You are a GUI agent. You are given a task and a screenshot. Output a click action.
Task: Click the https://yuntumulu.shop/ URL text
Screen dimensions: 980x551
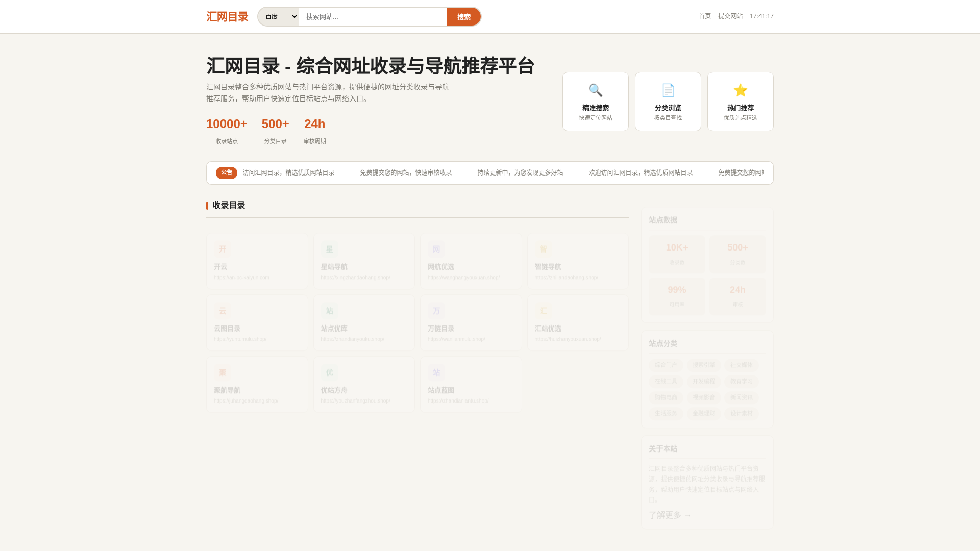pyautogui.click(x=240, y=339)
